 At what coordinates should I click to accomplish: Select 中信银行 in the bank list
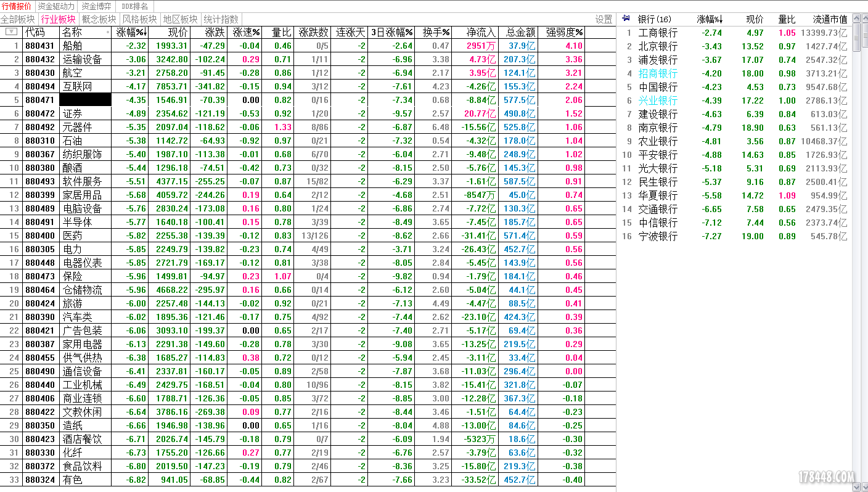point(734,223)
